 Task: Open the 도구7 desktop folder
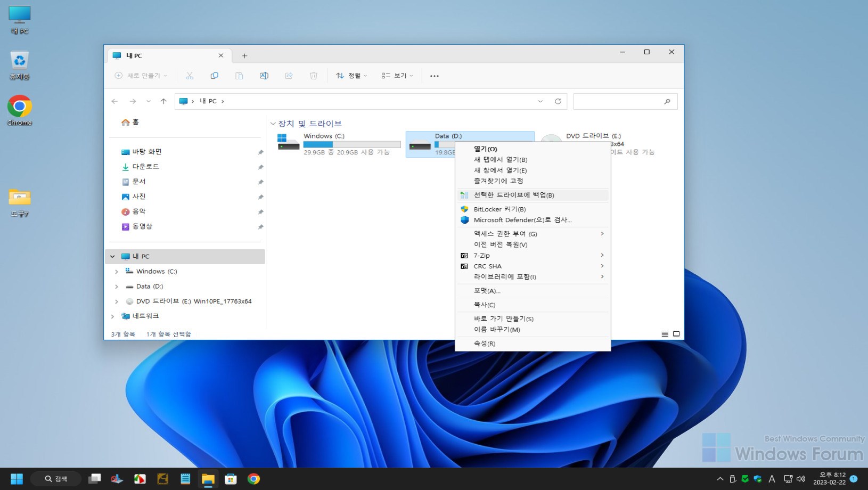[x=19, y=203]
